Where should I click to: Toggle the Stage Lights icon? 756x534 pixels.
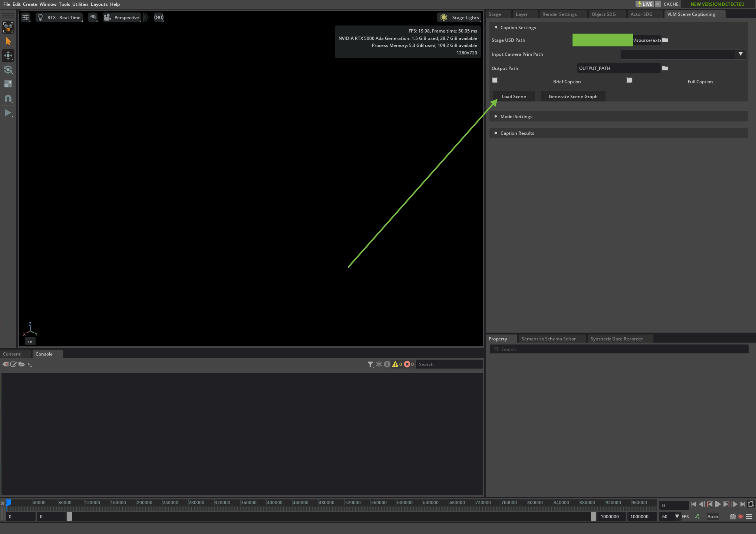coord(444,17)
